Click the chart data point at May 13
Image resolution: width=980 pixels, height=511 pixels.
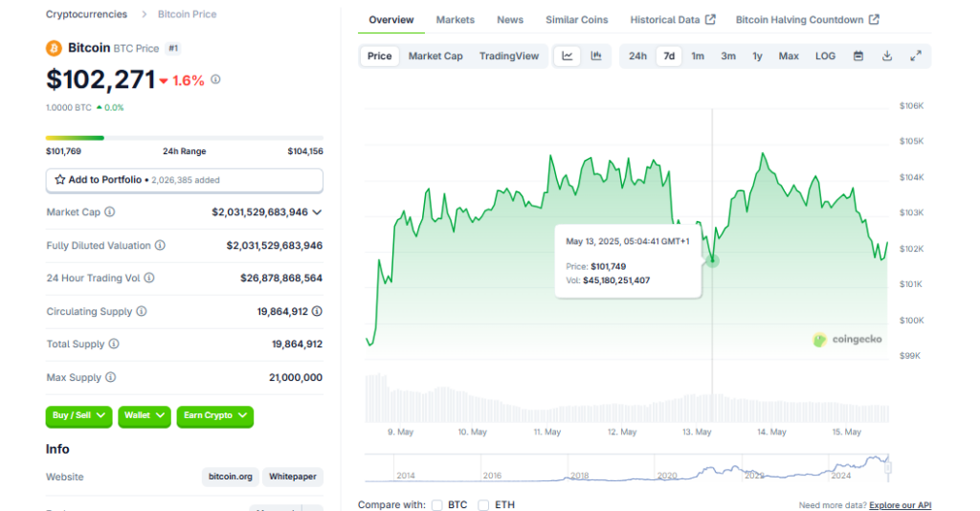coord(712,260)
